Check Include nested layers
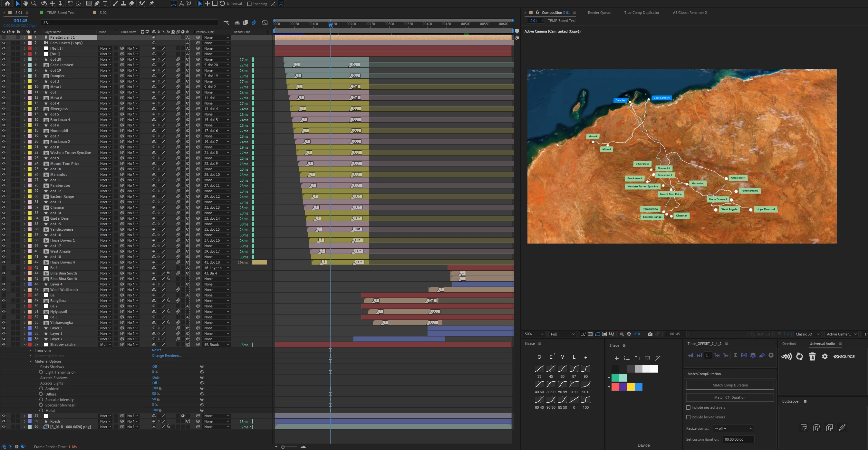Image resolution: width=868 pixels, height=450 pixels. 688,407
